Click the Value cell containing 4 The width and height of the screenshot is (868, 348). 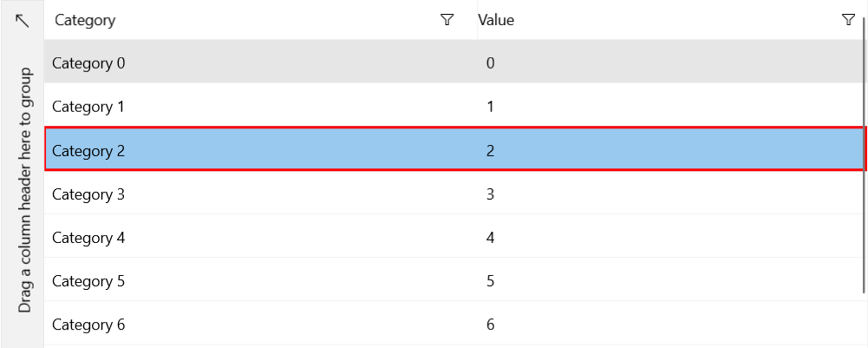491,238
